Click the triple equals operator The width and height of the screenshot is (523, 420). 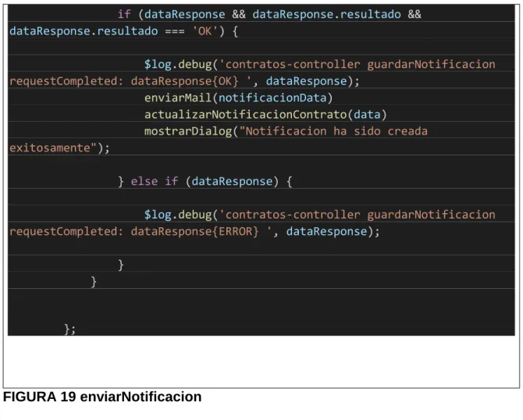(175, 31)
